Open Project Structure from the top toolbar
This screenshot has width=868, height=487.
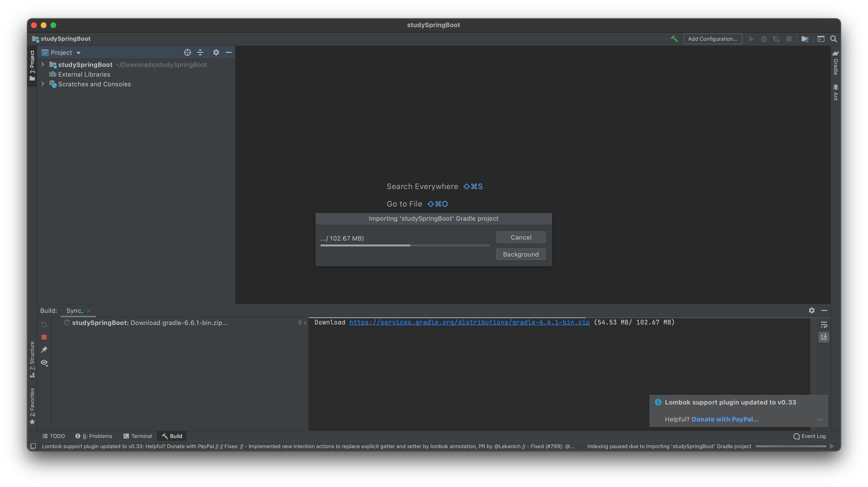pos(805,39)
